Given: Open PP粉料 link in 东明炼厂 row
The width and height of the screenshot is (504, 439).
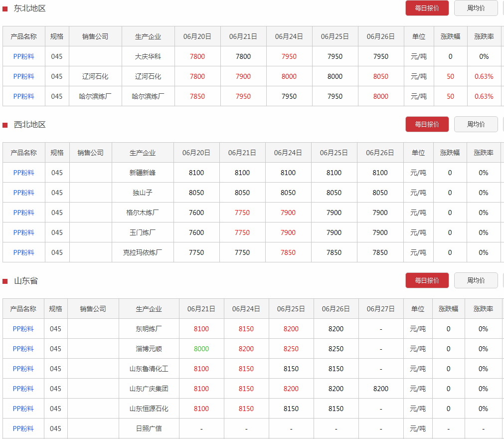Looking at the screenshot, I should tap(23, 329).
